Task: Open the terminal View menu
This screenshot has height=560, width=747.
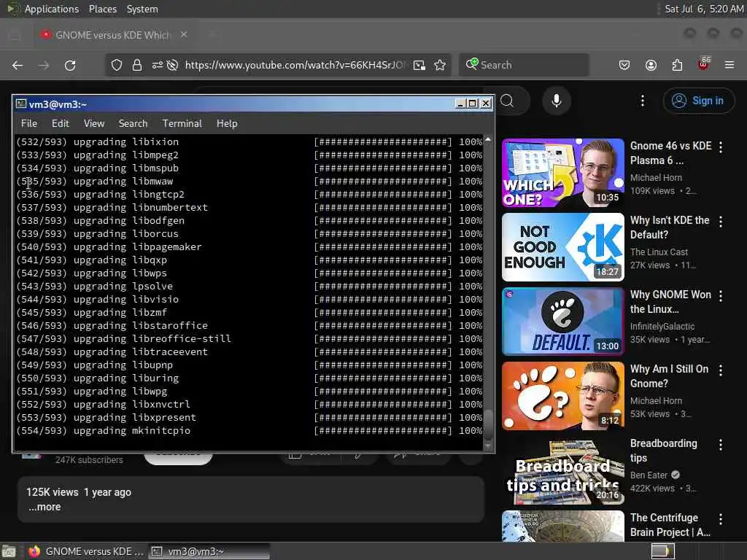Action: click(x=94, y=123)
